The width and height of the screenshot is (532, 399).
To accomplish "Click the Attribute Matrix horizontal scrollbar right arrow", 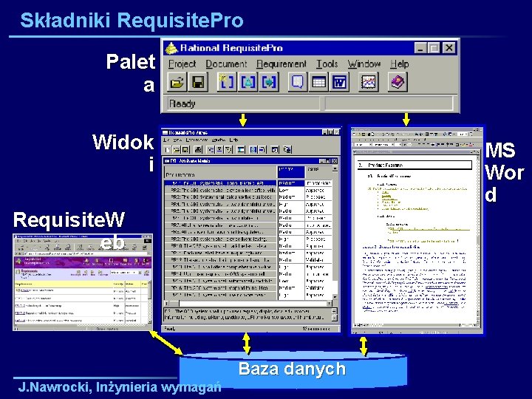I will point(329,303).
